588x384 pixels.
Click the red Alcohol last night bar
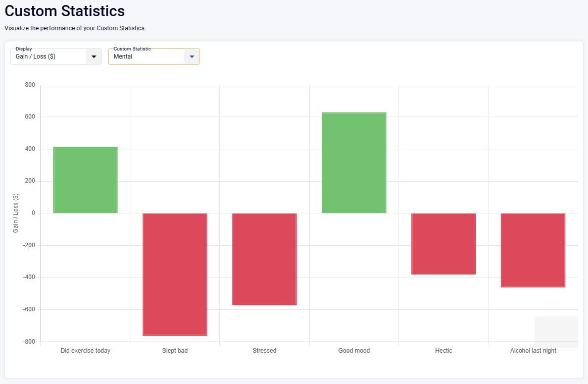(x=533, y=250)
